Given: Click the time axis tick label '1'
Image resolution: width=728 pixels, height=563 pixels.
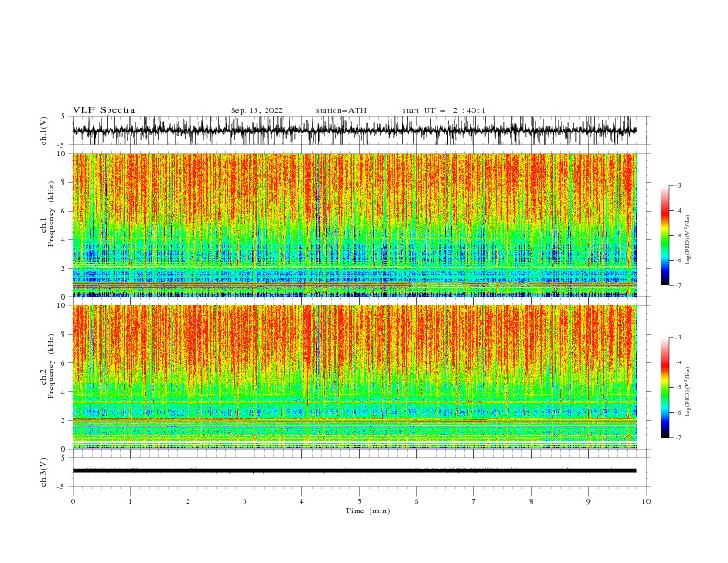Looking at the screenshot, I should click(131, 501).
